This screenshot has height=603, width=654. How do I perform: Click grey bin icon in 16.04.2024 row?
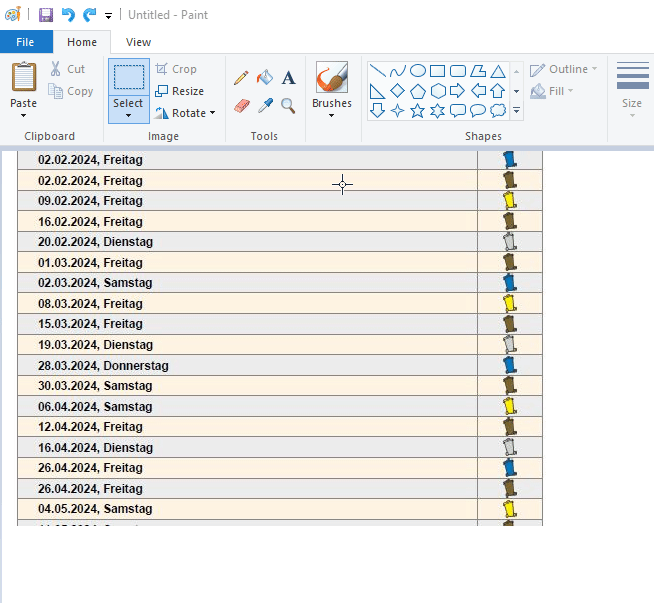(510, 447)
